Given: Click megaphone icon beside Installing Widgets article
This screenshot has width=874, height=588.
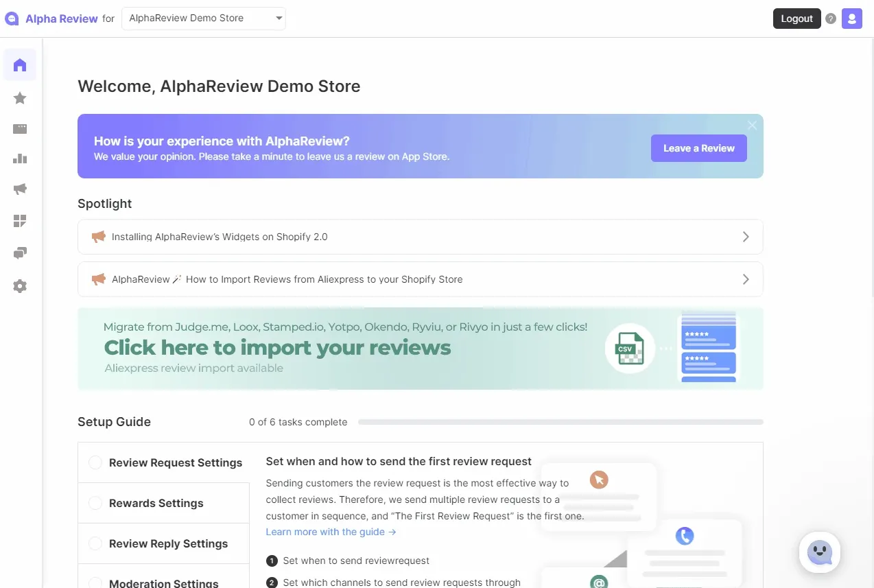Looking at the screenshot, I should pos(99,237).
